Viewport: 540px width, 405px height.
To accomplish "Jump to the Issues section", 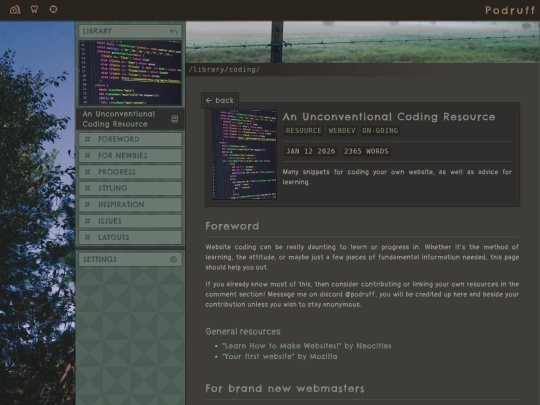I will click(x=130, y=221).
